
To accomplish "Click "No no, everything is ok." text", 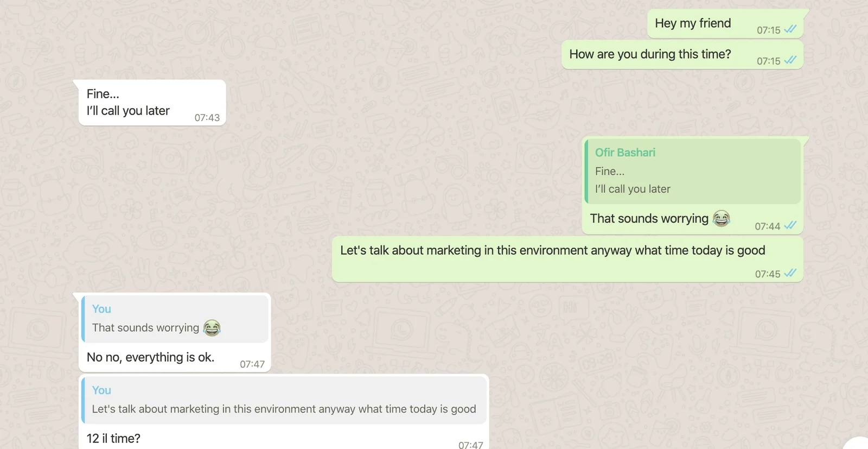I will tap(150, 357).
